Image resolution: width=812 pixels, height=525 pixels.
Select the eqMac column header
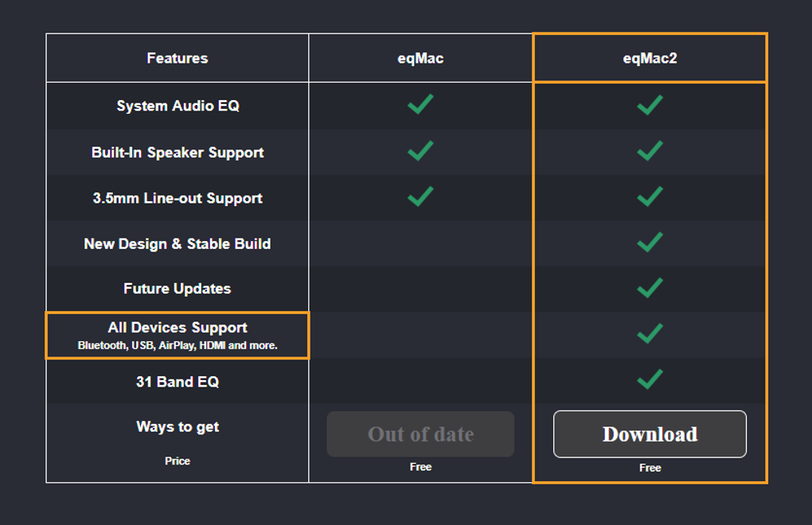point(420,58)
